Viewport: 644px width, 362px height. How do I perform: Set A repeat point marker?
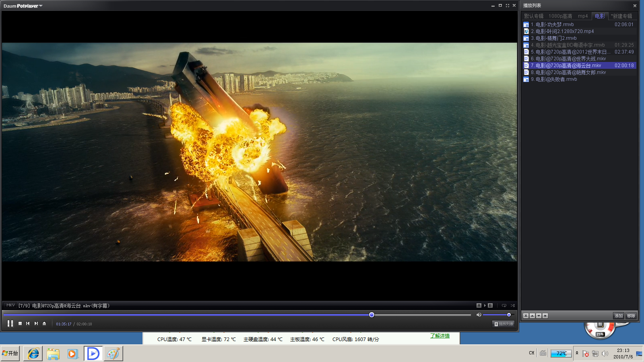(479, 306)
